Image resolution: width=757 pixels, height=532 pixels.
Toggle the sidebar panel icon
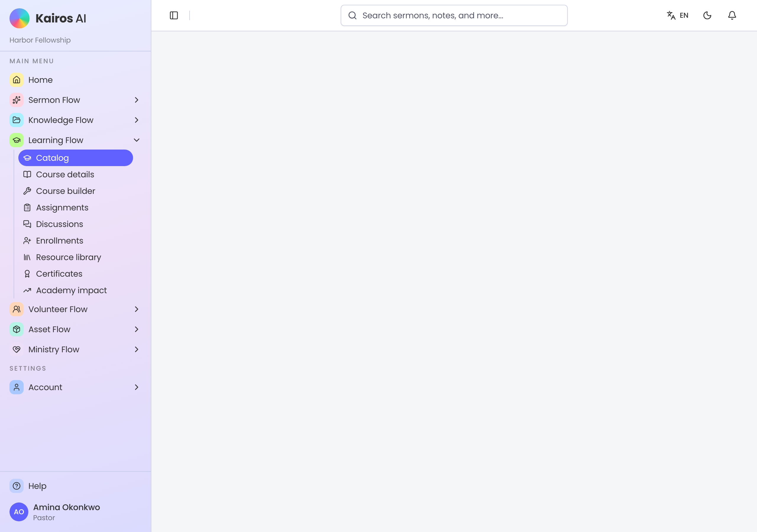[174, 15]
